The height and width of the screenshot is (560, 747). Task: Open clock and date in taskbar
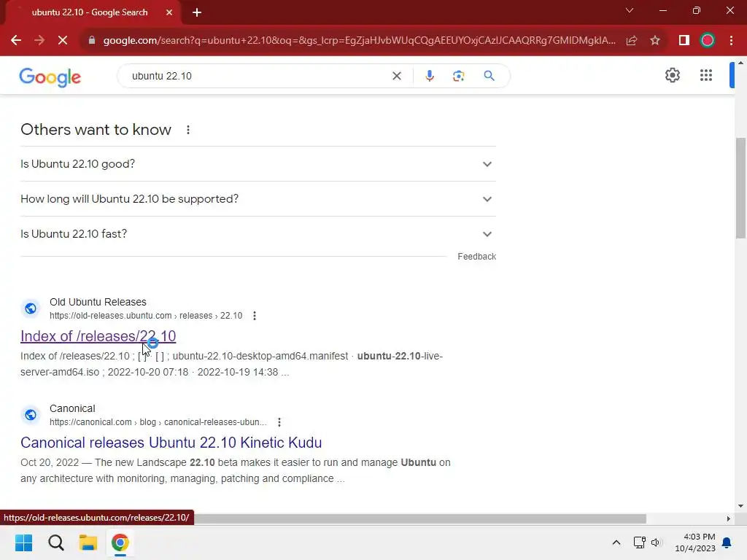[x=695, y=542]
